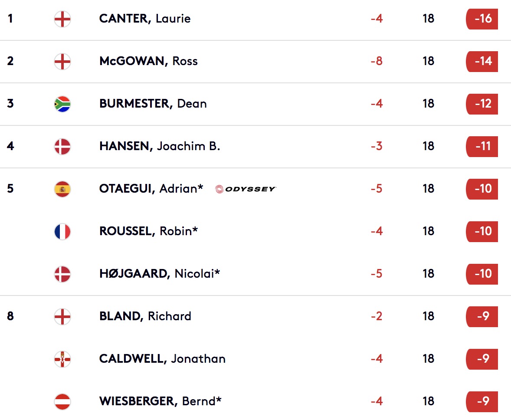Click Bernd Wiesberger's name
Screen dimensions: 511x420
tap(161, 401)
